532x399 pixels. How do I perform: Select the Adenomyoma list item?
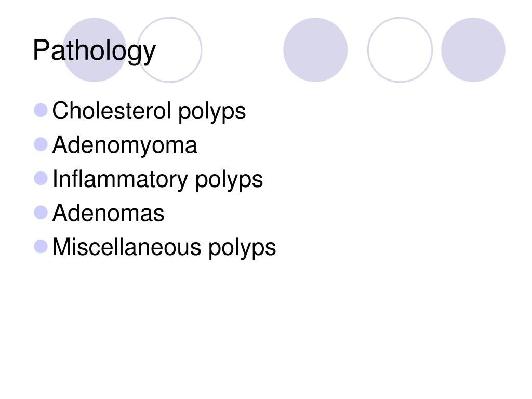tap(125, 146)
